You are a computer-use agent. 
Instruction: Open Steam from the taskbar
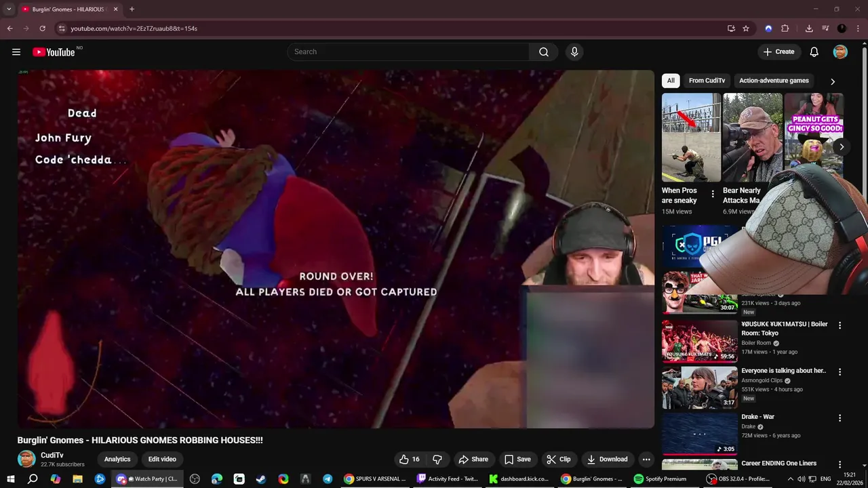(x=261, y=479)
